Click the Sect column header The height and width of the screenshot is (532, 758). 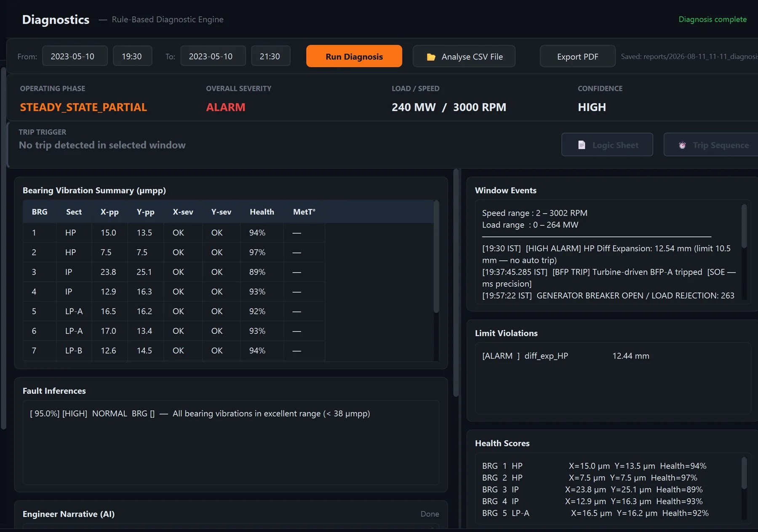[x=74, y=212]
